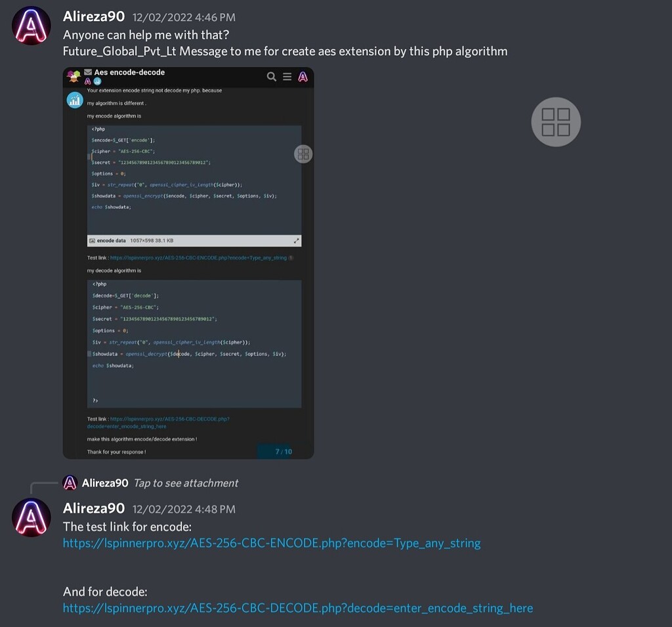Screen dimensions: 672x627
Task: Click the floating grid icon on the right
Action: point(555,122)
